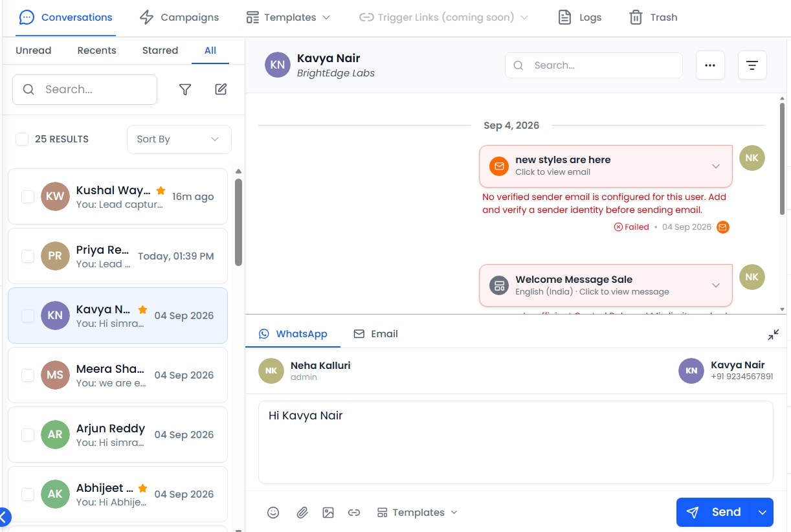Click the Send button
The image size is (791, 532).
714,513
